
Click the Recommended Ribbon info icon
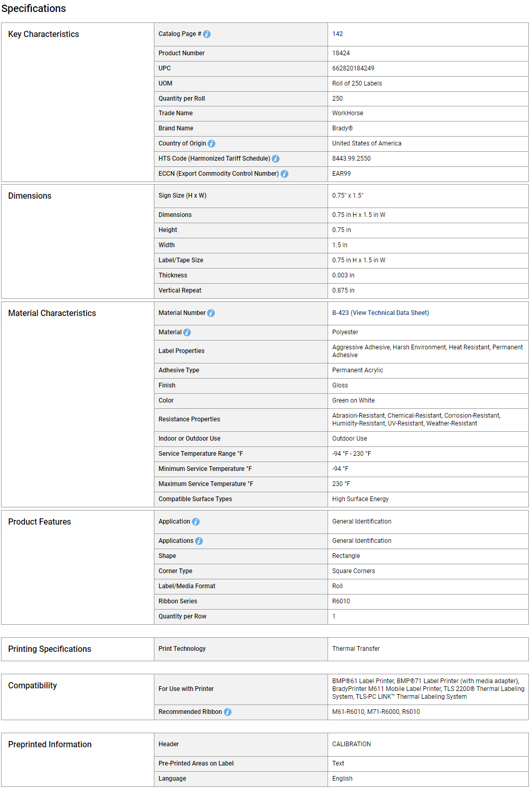click(x=227, y=712)
